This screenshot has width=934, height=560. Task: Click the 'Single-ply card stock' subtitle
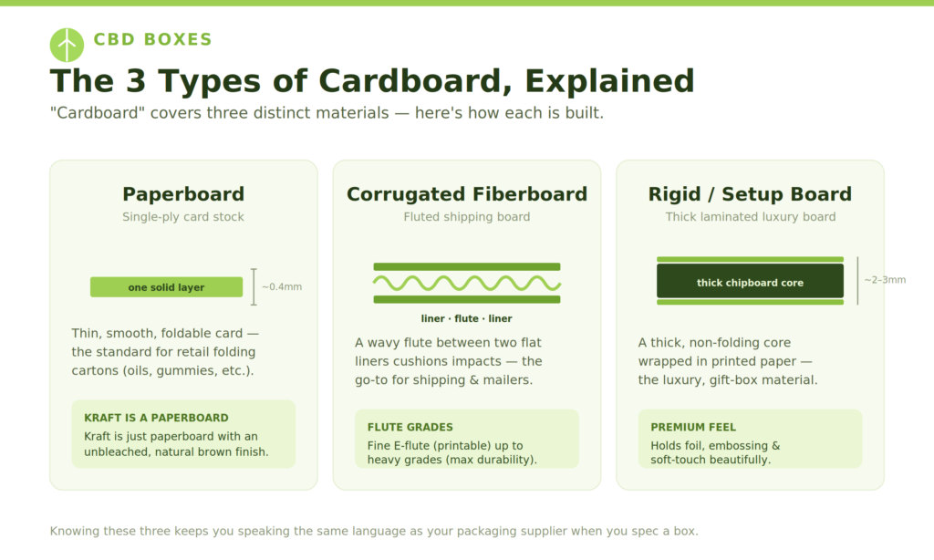(183, 217)
